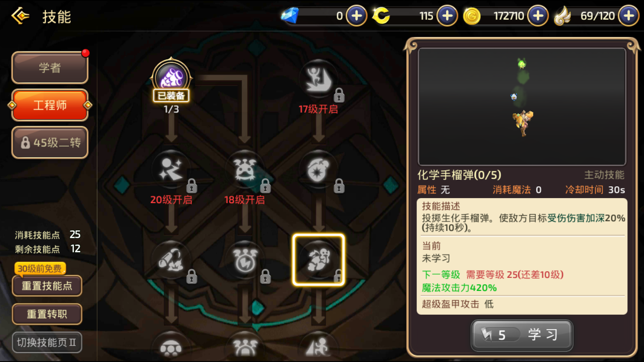Image resolution: width=644 pixels, height=362 pixels.
Task: Switch to the 工程师 tab
Action: [x=50, y=105]
